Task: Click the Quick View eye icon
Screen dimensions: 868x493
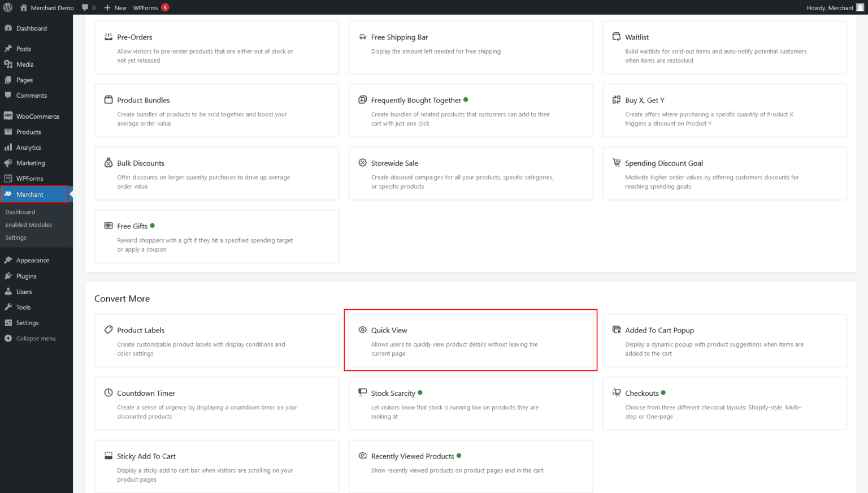Action: click(363, 330)
